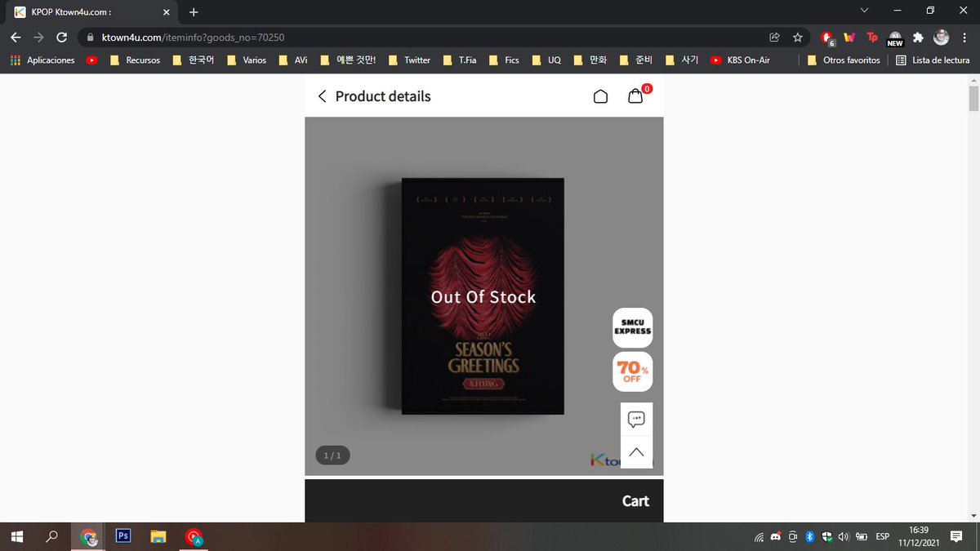Viewport: 980px width, 551px height.
Task: Open Chrome three-dot menu
Action: click(964, 38)
